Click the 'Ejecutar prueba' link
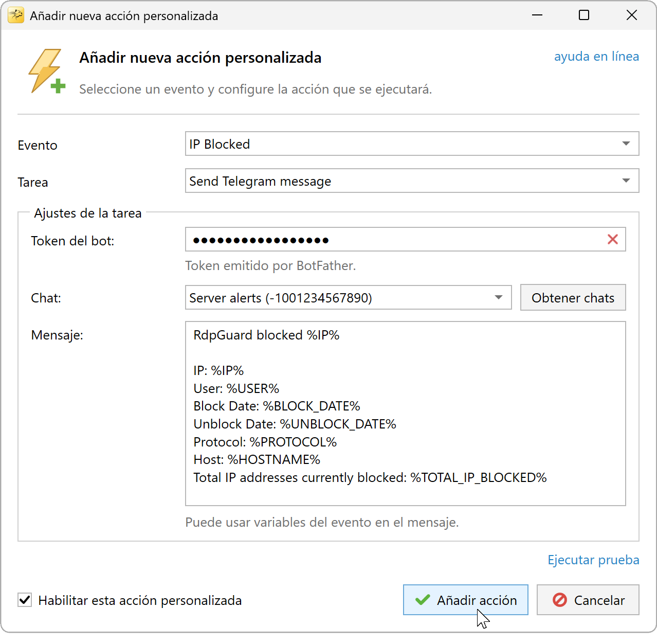657x644 pixels. [x=593, y=560]
